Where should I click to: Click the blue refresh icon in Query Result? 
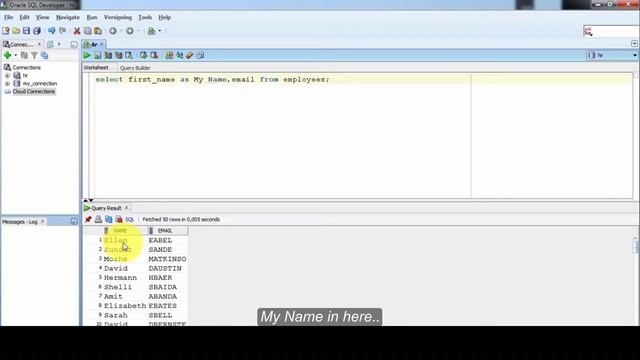109,220
